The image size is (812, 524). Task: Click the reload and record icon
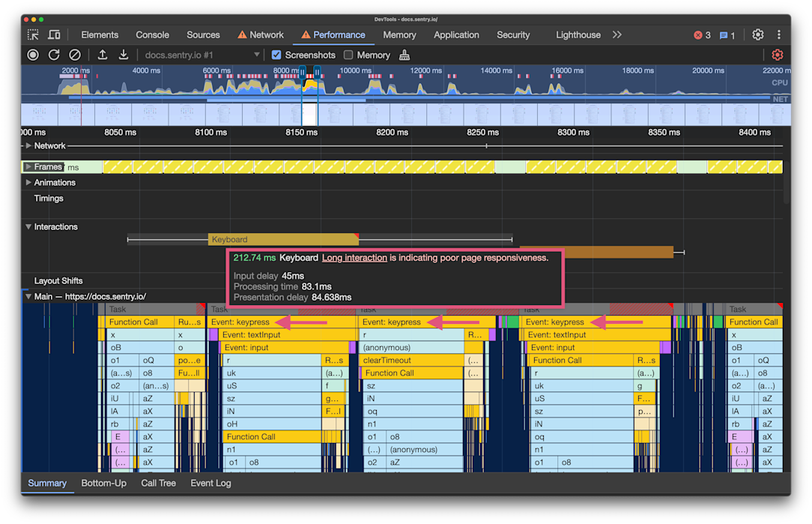pos(54,55)
